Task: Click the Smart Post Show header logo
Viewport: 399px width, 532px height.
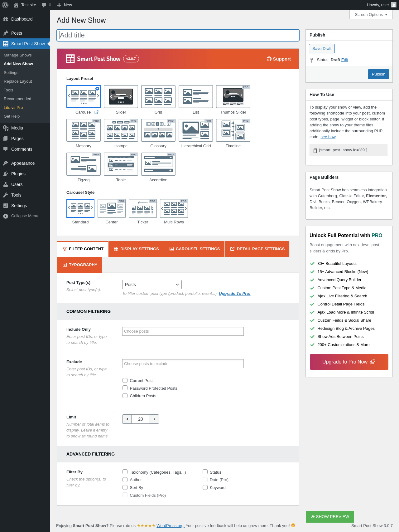Action: coord(93,59)
